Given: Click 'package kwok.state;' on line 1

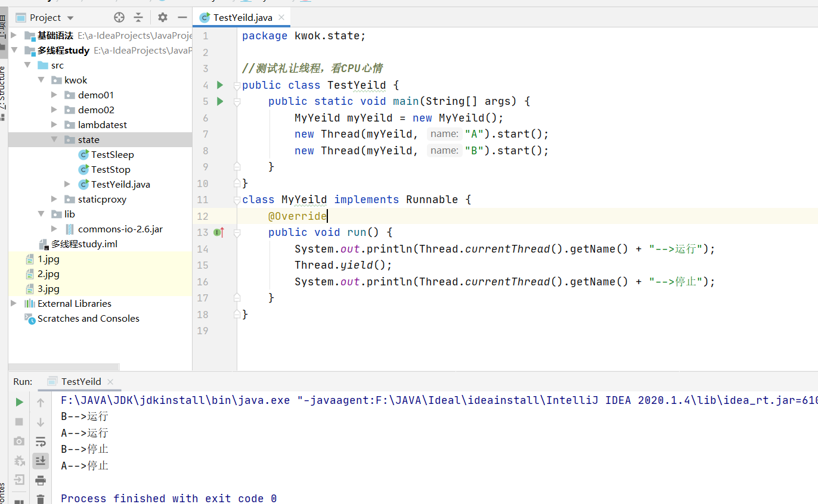Looking at the screenshot, I should coord(304,36).
